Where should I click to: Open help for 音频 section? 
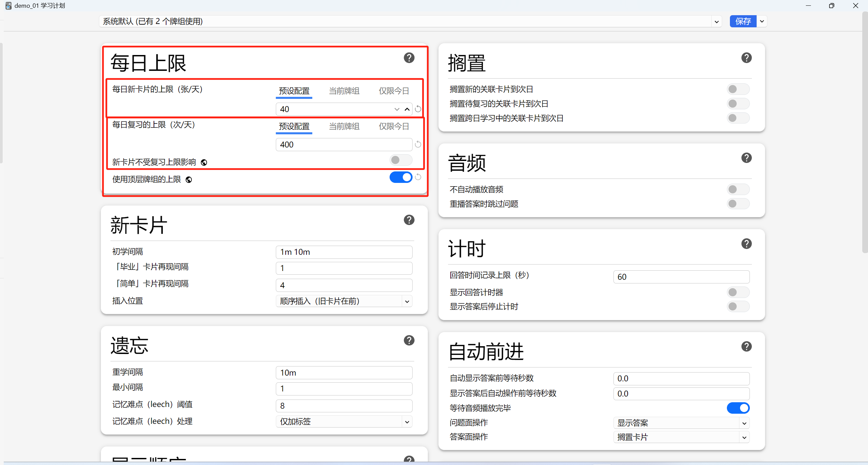pos(746,158)
